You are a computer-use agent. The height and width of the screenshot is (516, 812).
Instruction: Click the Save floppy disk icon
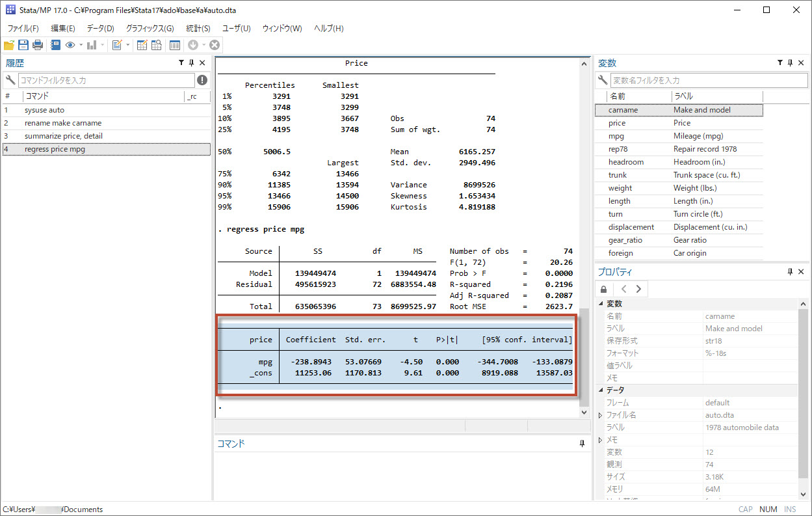[23, 45]
